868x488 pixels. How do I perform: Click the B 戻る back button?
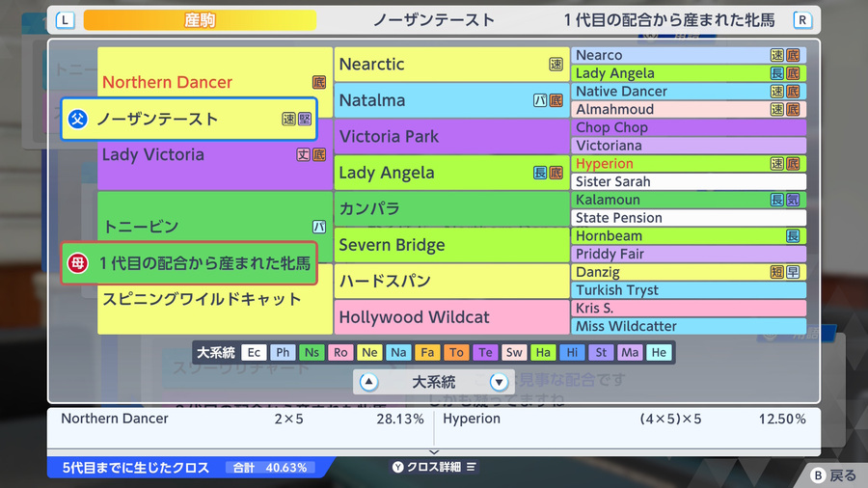click(833, 475)
